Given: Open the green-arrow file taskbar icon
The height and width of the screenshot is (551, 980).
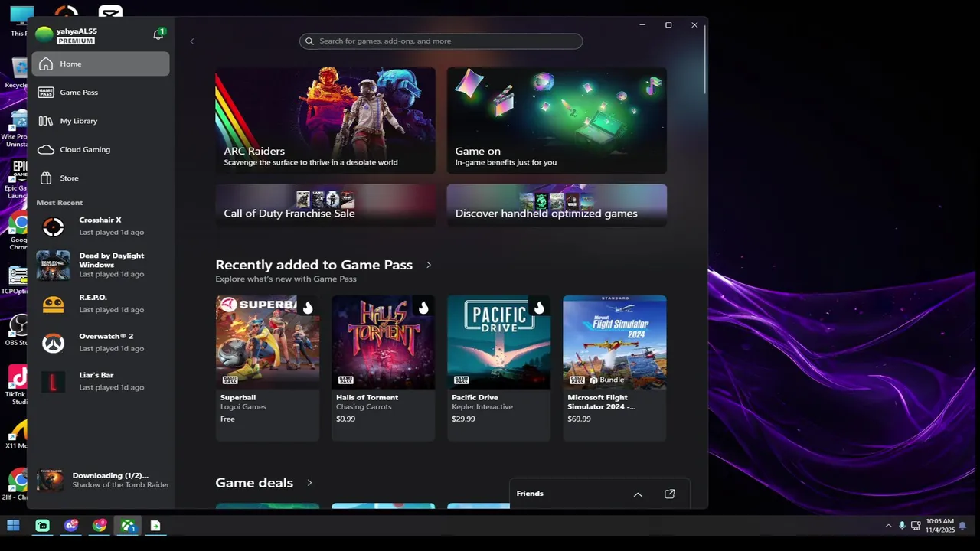Looking at the screenshot, I should 155,526.
